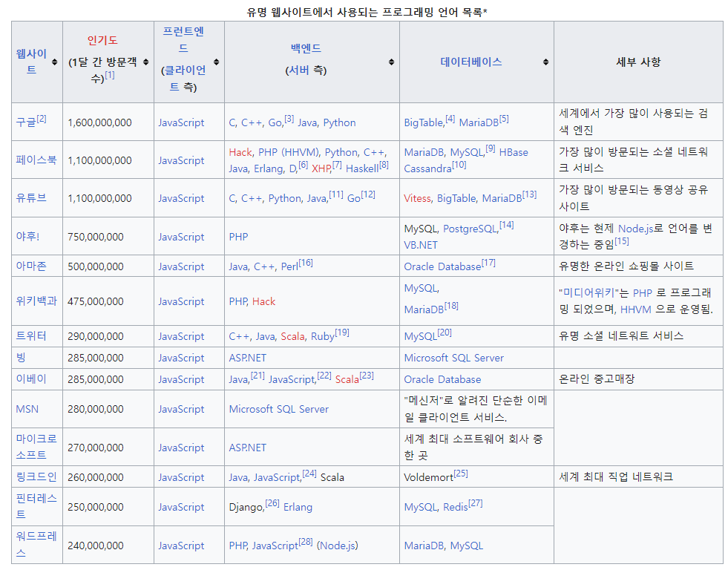Follow the Node.js link in 야후 details
The width and height of the screenshot is (728, 570).
click(636, 229)
